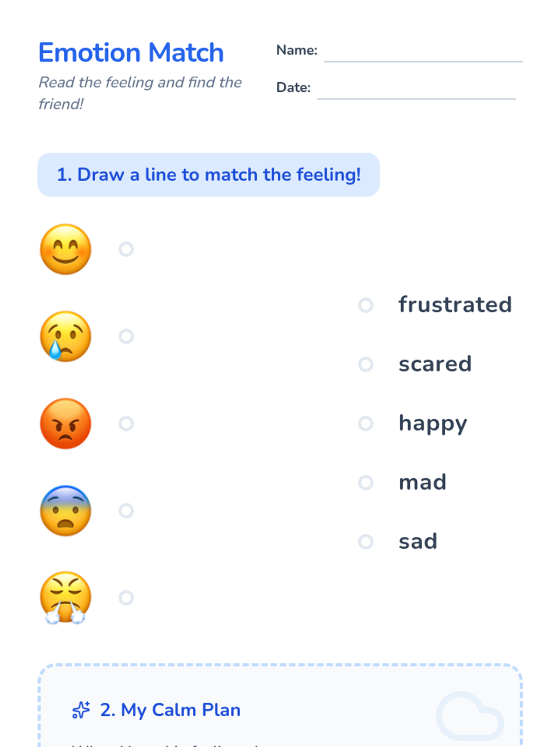
Task: Click the sparkles icon beside My Calm Plan
Action: (x=81, y=710)
